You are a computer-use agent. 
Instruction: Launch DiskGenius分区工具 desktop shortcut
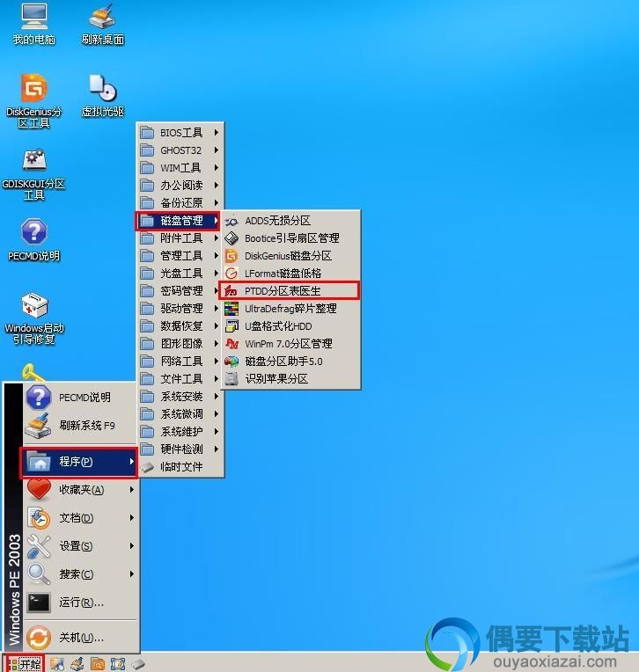click(33, 101)
